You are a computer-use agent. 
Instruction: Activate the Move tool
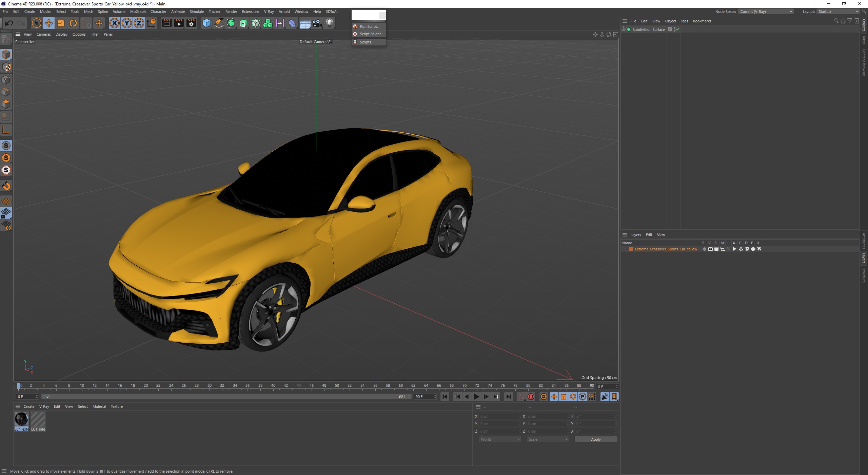[49, 23]
